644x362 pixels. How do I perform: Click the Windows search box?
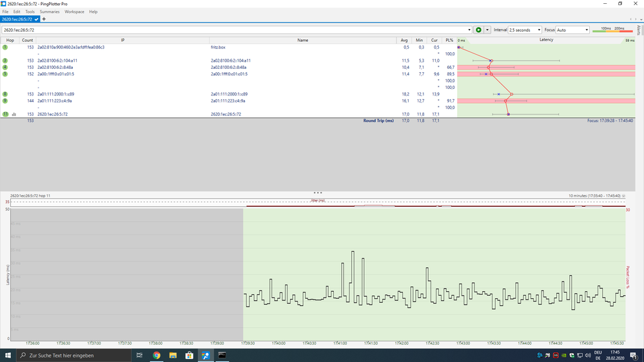(x=74, y=356)
